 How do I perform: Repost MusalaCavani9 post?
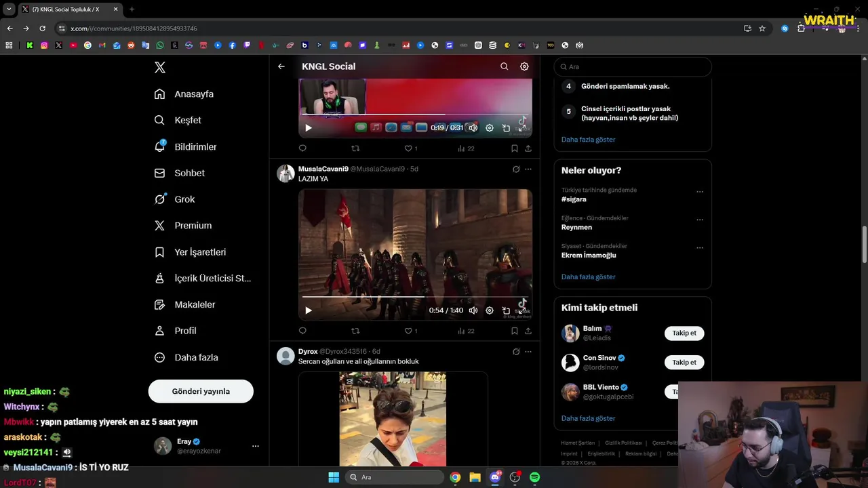click(355, 331)
